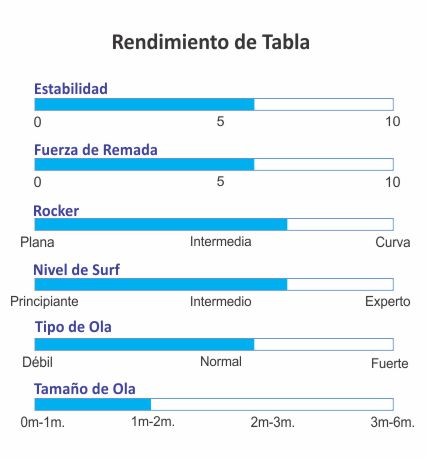This screenshot has width=429, height=460.
Task: Click the Principiante scale label
Action: (44, 302)
